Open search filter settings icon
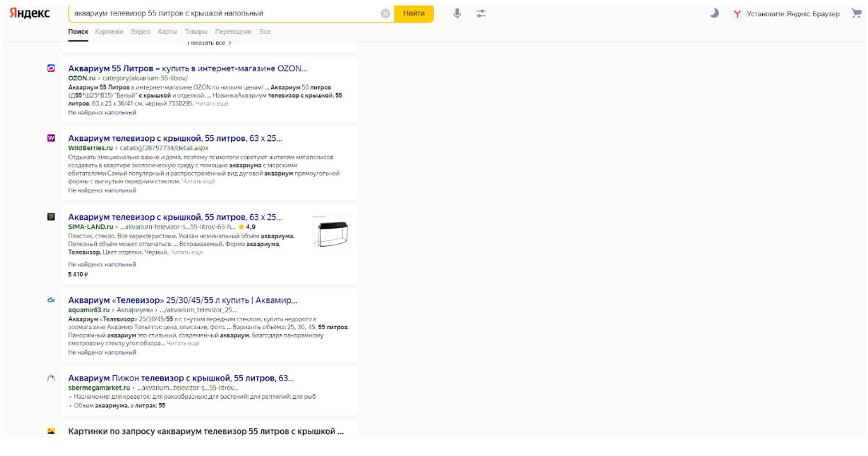868x456 pixels. click(481, 13)
